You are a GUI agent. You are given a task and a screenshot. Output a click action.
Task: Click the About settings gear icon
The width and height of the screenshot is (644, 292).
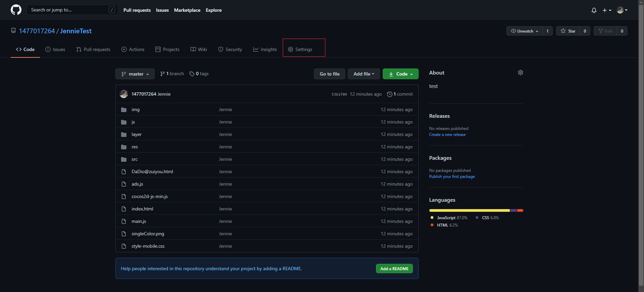[521, 72]
